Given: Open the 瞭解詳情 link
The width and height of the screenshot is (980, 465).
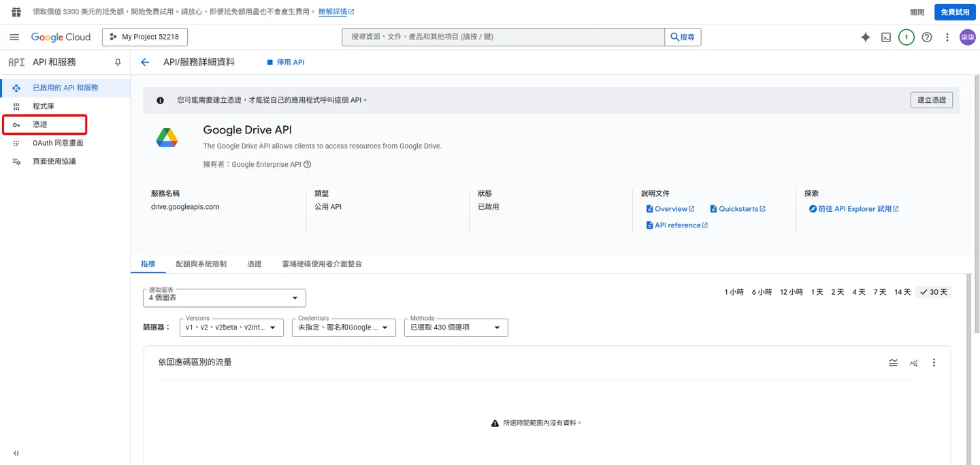Looking at the screenshot, I should pos(336,12).
